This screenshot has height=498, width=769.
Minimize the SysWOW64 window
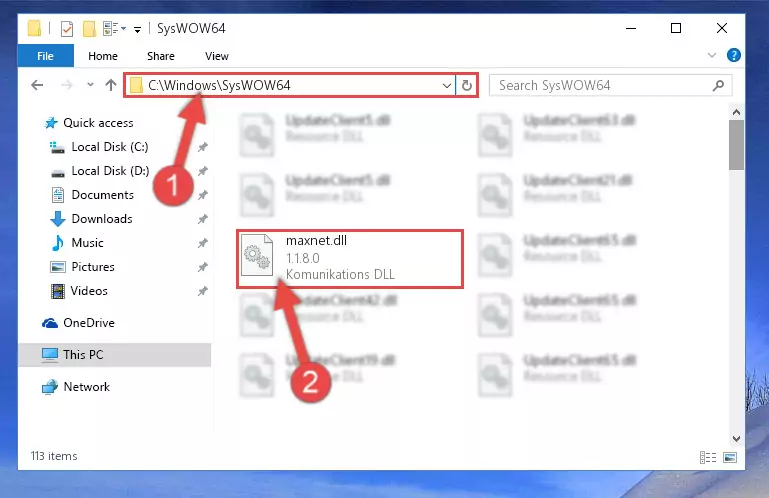click(x=631, y=28)
